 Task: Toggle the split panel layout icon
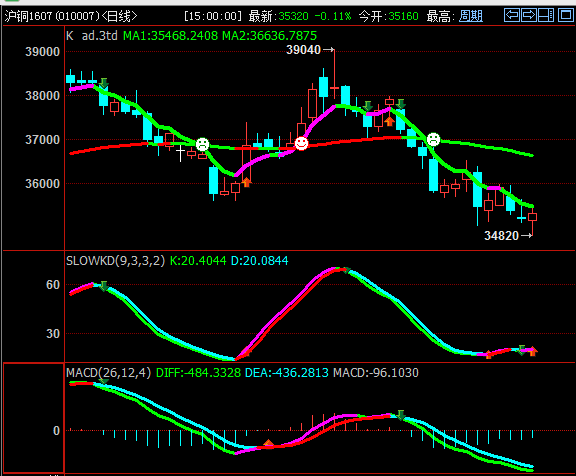point(546,15)
